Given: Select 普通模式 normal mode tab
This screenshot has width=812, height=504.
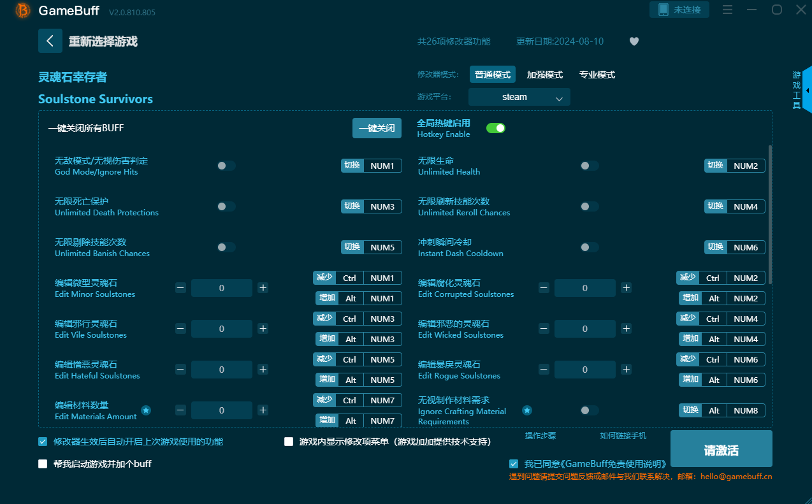Looking at the screenshot, I should [x=493, y=75].
